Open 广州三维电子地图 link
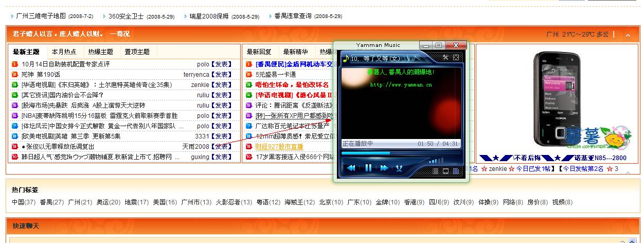Screen dimensions: 644x243 click(x=41, y=16)
